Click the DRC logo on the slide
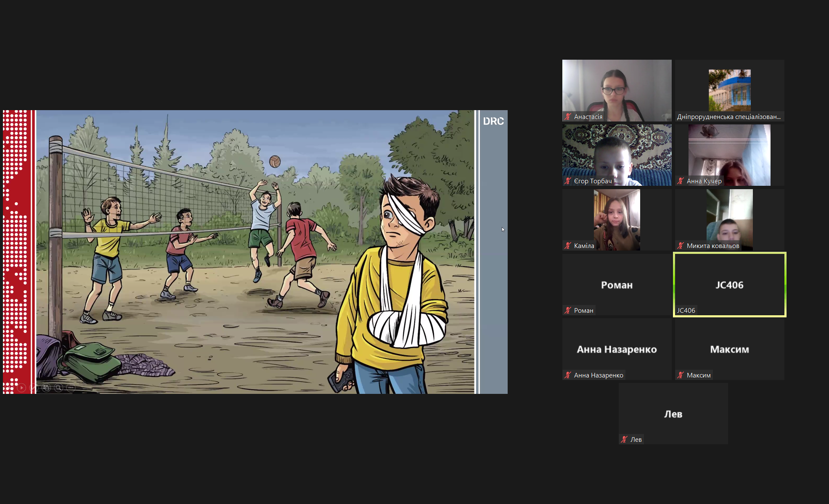 [493, 121]
